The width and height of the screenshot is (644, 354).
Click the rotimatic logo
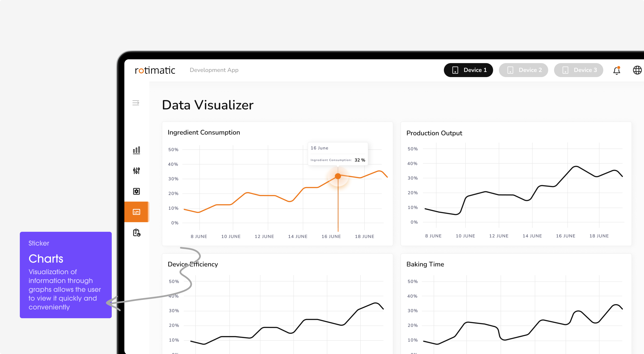(x=155, y=70)
